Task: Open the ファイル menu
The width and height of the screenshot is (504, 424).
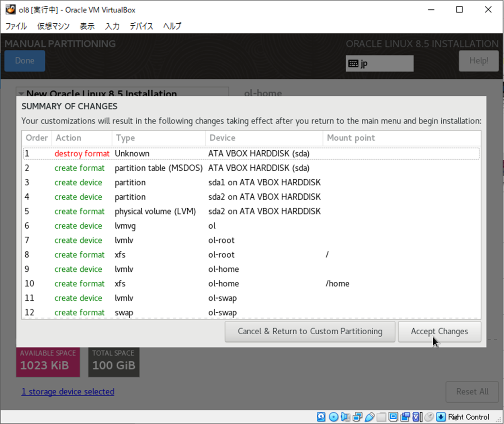Action: (16, 26)
